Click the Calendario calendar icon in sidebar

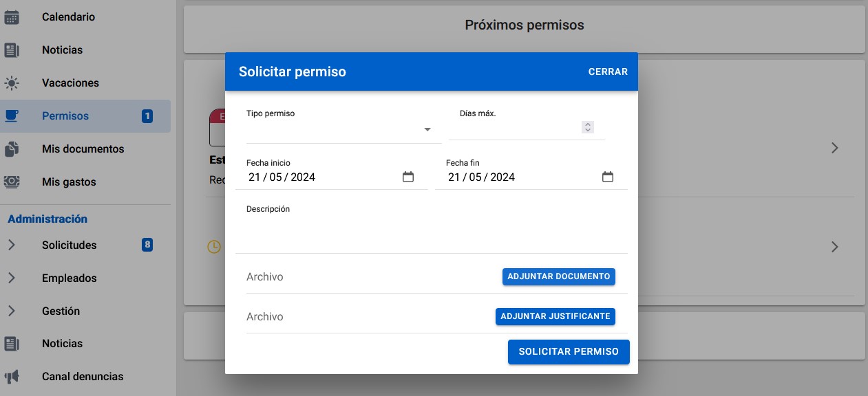(x=12, y=17)
